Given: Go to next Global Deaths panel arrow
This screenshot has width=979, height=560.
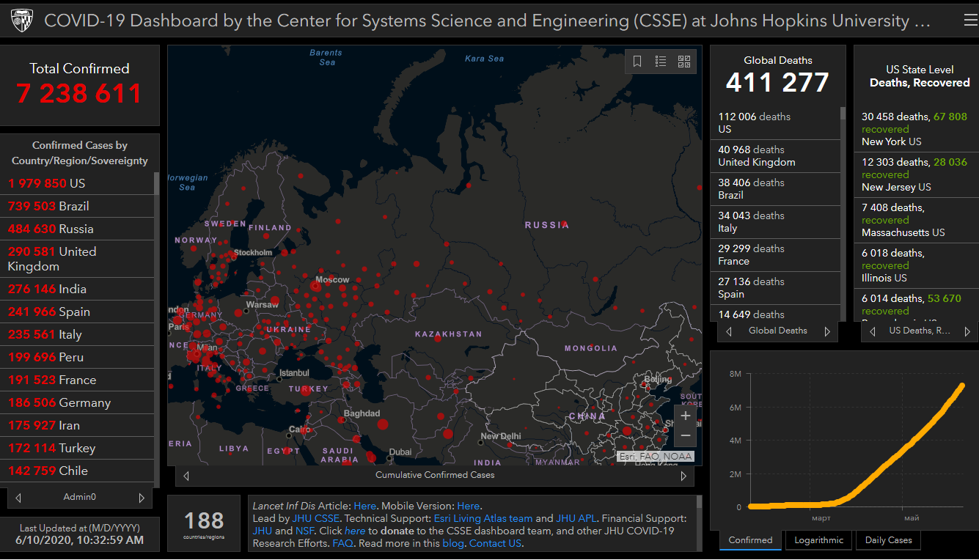Looking at the screenshot, I should (827, 331).
